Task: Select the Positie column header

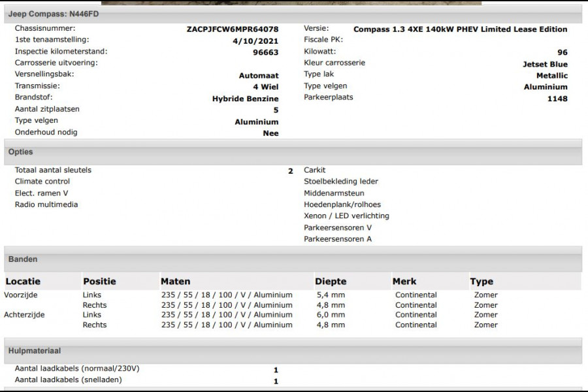Action: [x=99, y=282]
